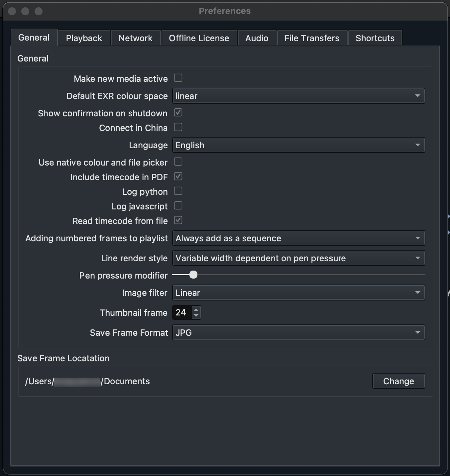This screenshot has width=450, height=476.
Task: Switch to the Playback tab
Action: click(84, 38)
